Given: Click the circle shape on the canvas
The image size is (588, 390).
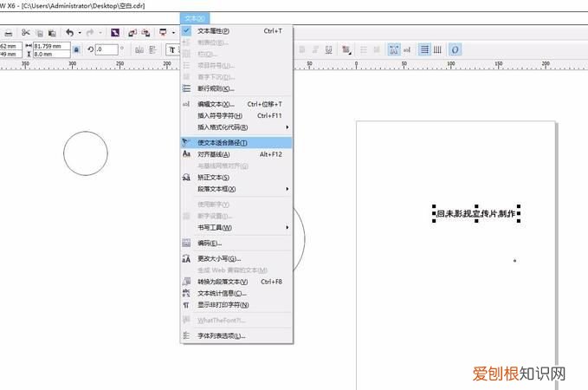Looking at the screenshot, I should point(86,153).
